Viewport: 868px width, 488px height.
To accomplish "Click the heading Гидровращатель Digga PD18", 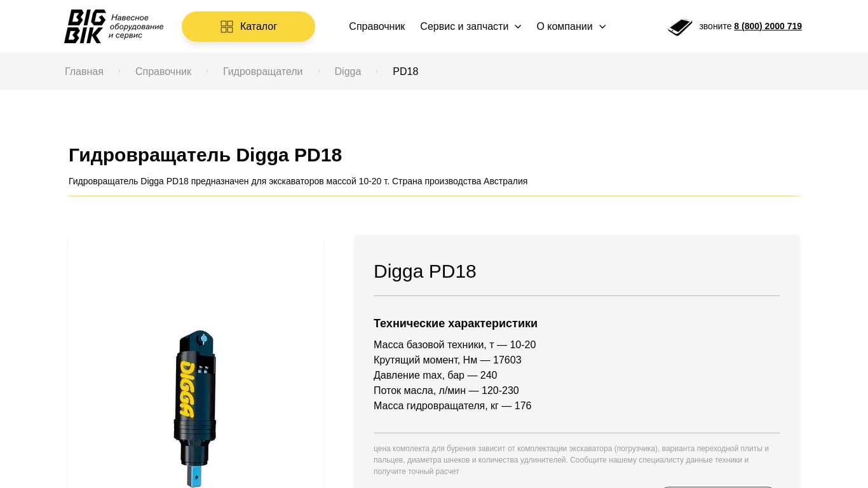I will (x=205, y=155).
